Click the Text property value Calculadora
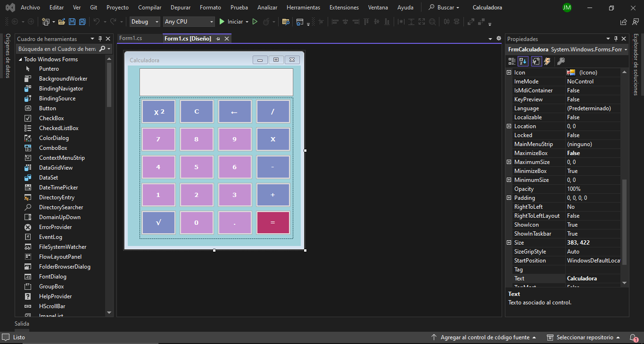Viewport: 644px width, 344px height. tap(593, 278)
